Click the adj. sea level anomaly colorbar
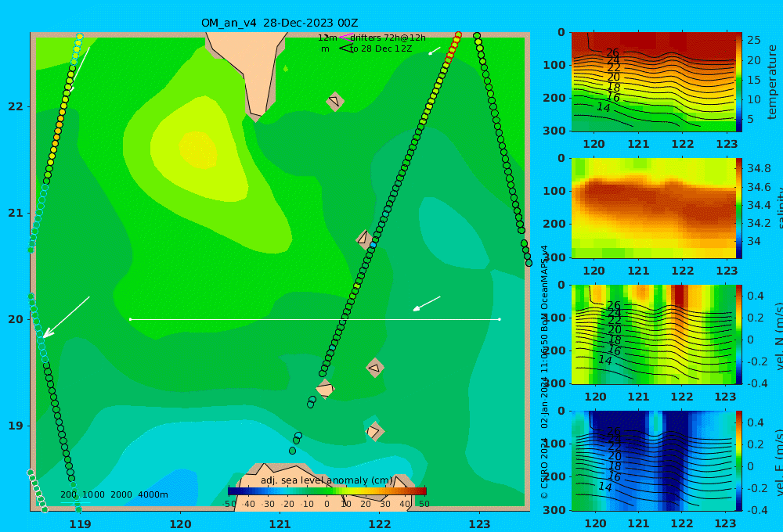Screen dimensions: 783x532 327,491
